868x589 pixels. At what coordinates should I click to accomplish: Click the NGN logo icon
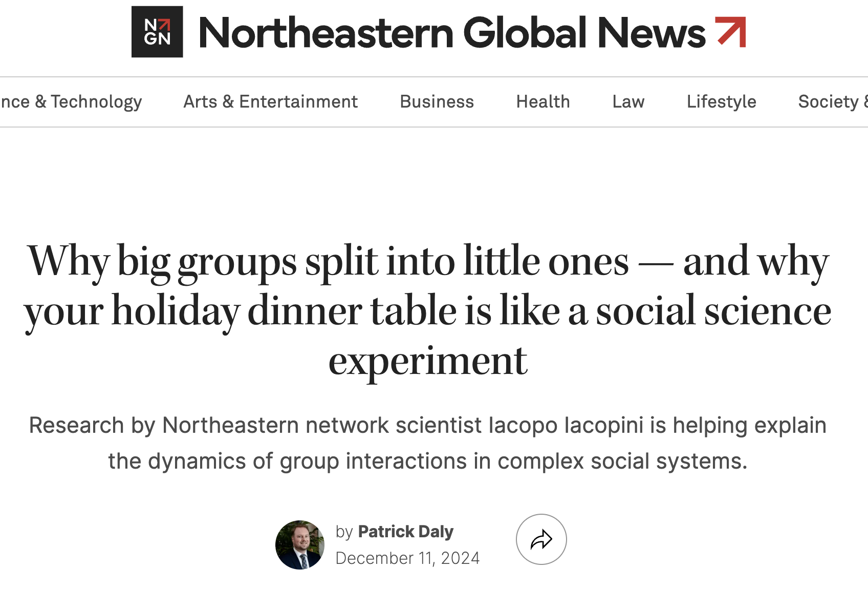[x=157, y=31]
